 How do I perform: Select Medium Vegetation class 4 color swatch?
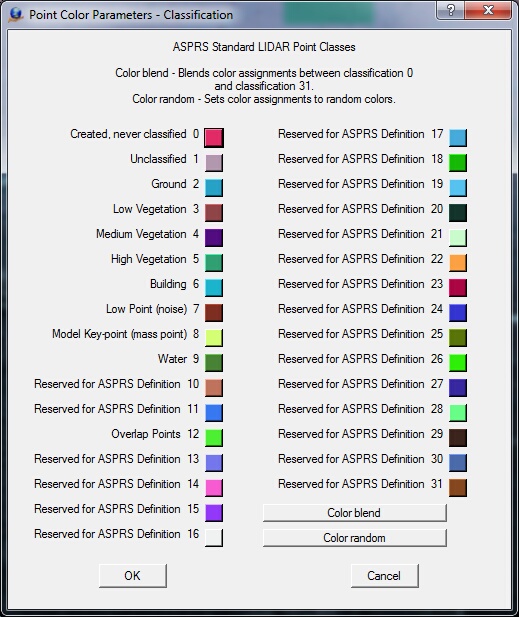[214, 238]
